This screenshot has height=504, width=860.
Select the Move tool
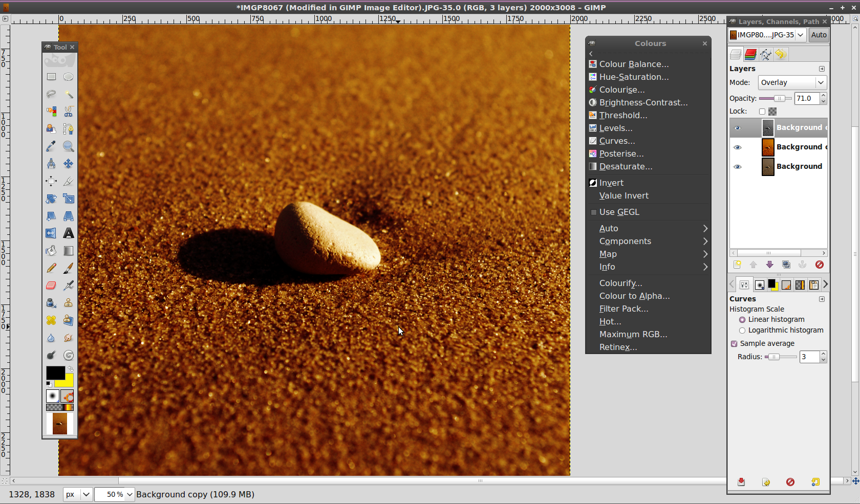[x=68, y=164]
